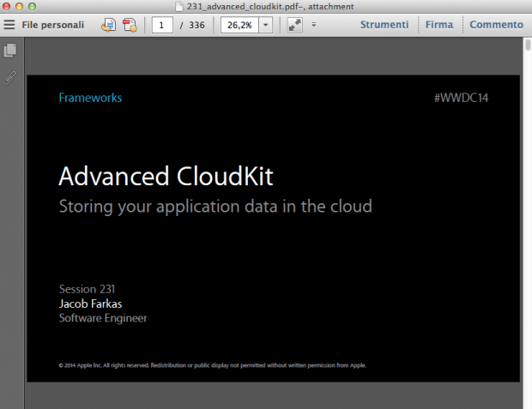Screen dimensions: 532x409
Task: Click the fit-to-window expand icon
Action: [x=294, y=25]
